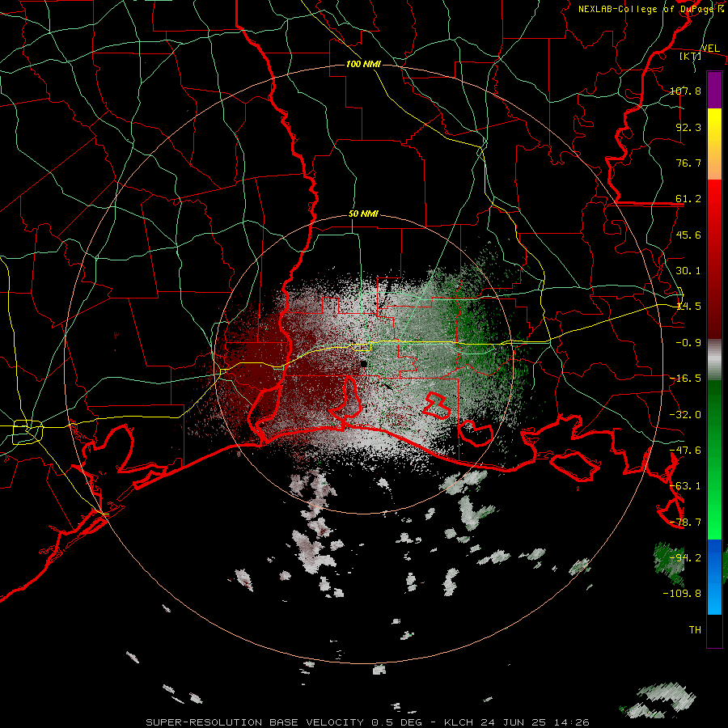Click the -47.6 velocity scale value
Image resolution: width=728 pixels, height=728 pixels.
coord(685,451)
